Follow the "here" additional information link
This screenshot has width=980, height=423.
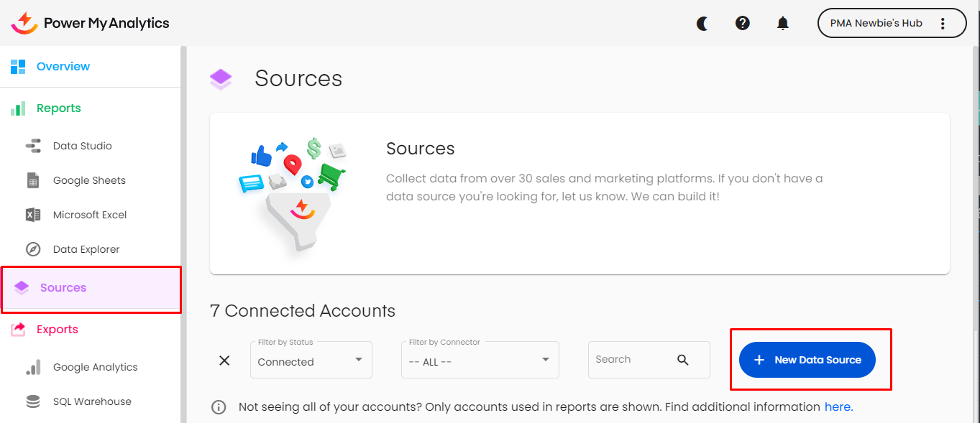(838, 407)
